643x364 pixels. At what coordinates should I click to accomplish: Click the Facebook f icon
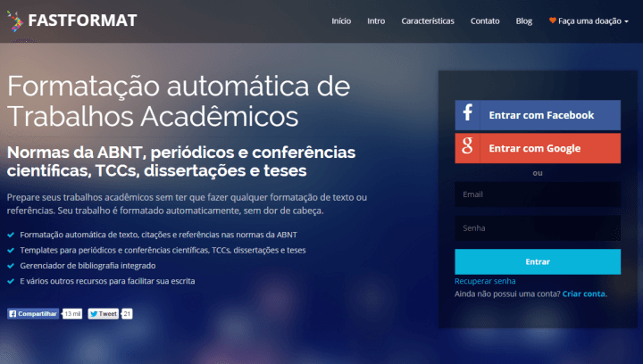pos(467,112)
